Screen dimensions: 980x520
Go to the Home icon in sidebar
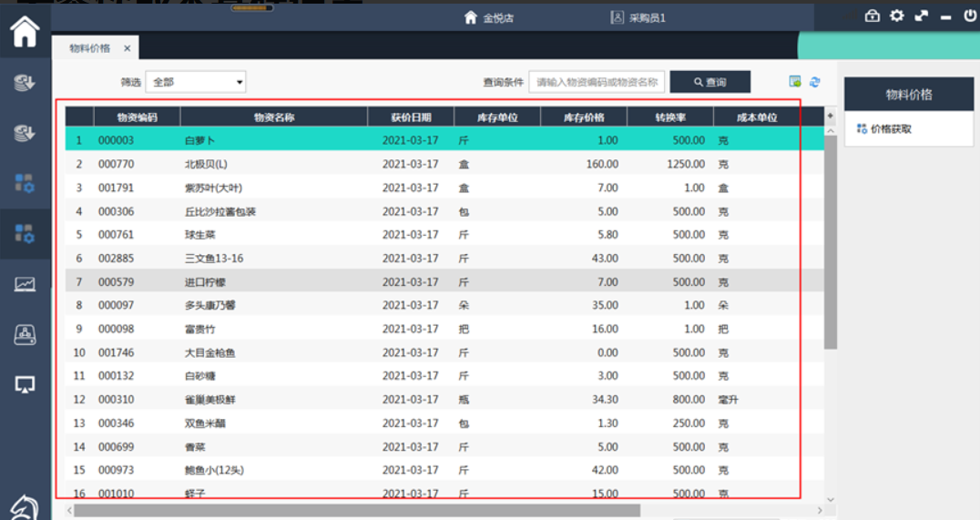tap(25, 31)
